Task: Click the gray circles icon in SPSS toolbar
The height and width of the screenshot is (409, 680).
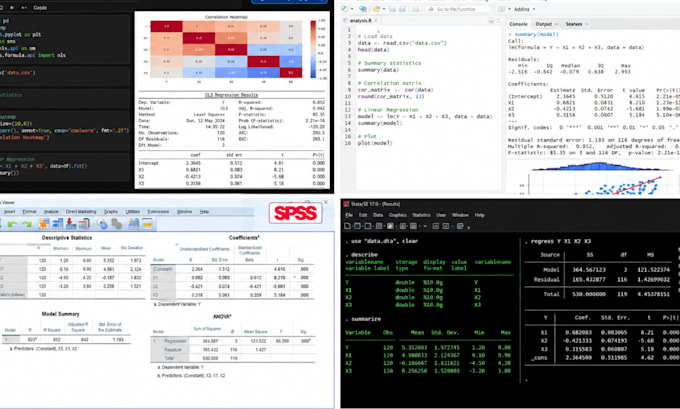Action: coord(116,223)
